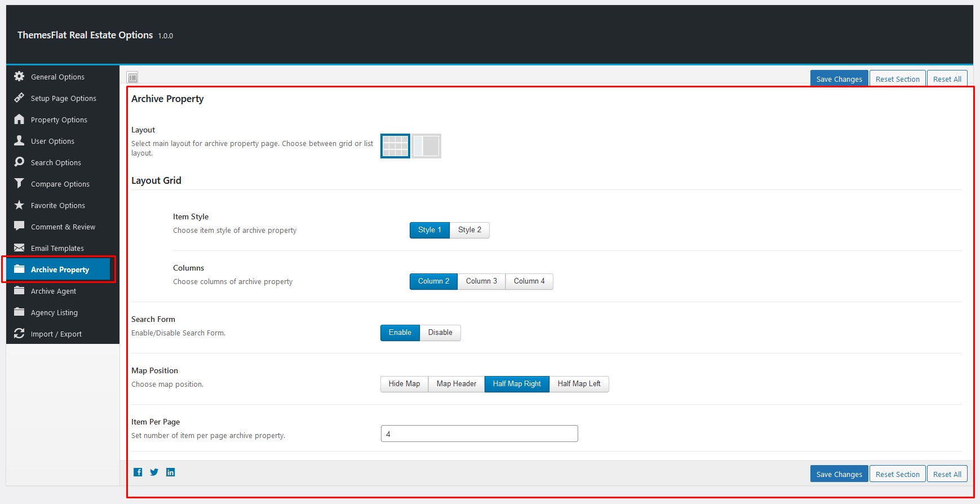Select the grid layout thumbnail
The width and height of the screenshot is (980, 504).
click(395, 146)
